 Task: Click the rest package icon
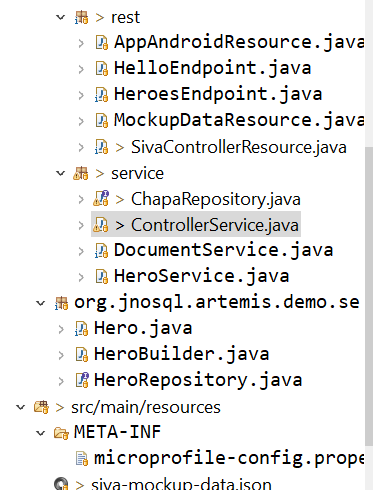coord(81,17)
